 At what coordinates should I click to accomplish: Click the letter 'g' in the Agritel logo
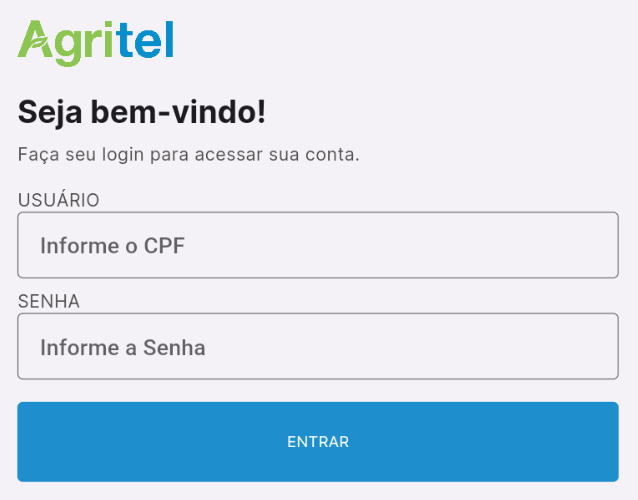click(68, 49)
